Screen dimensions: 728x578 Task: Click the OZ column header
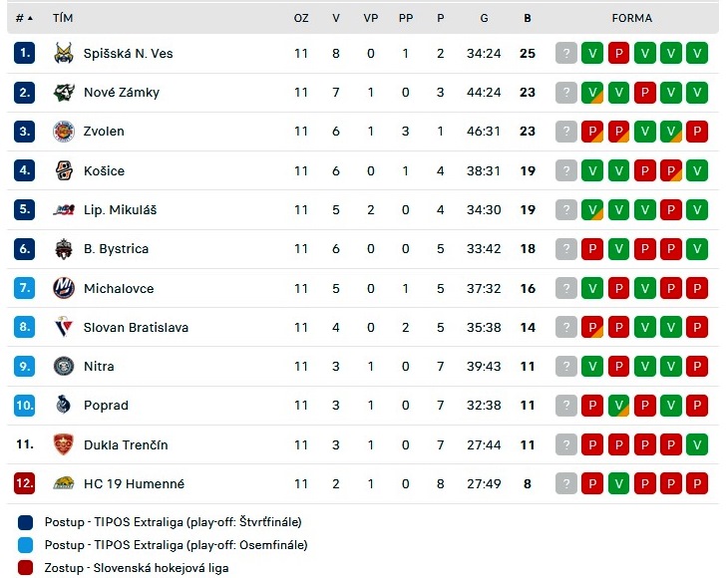tap(301, 18)
